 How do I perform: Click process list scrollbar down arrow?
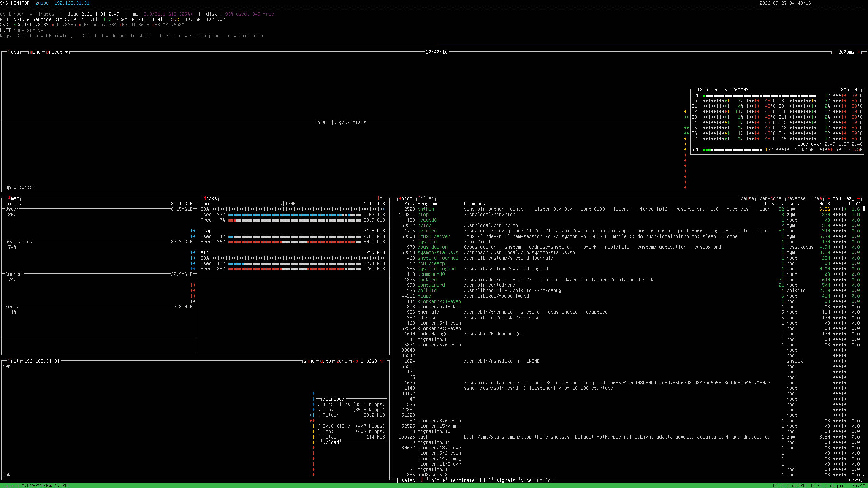coord(864,475)
